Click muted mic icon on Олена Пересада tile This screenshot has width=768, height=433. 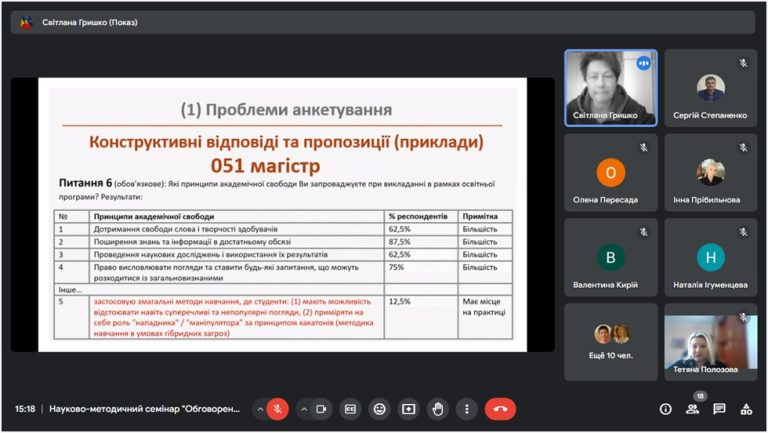pos(644,147)
